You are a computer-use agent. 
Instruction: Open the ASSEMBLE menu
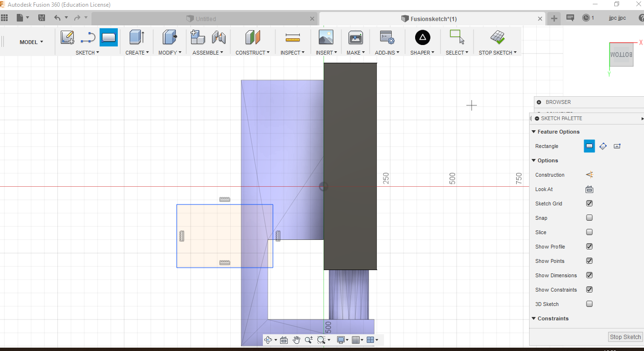coord(208,53)
